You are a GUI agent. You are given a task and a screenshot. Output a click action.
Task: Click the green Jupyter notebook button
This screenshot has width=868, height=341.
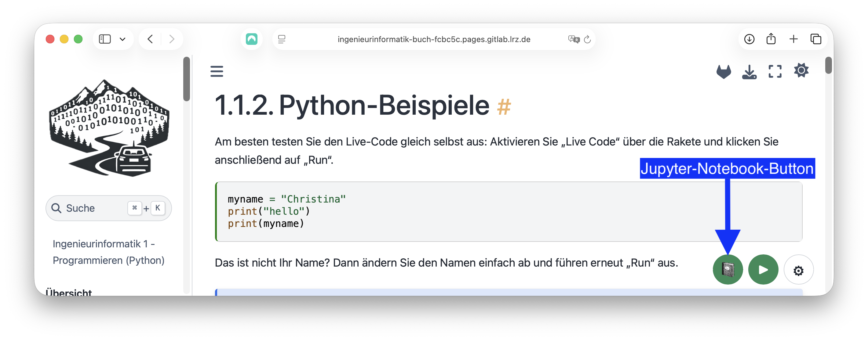728,270
